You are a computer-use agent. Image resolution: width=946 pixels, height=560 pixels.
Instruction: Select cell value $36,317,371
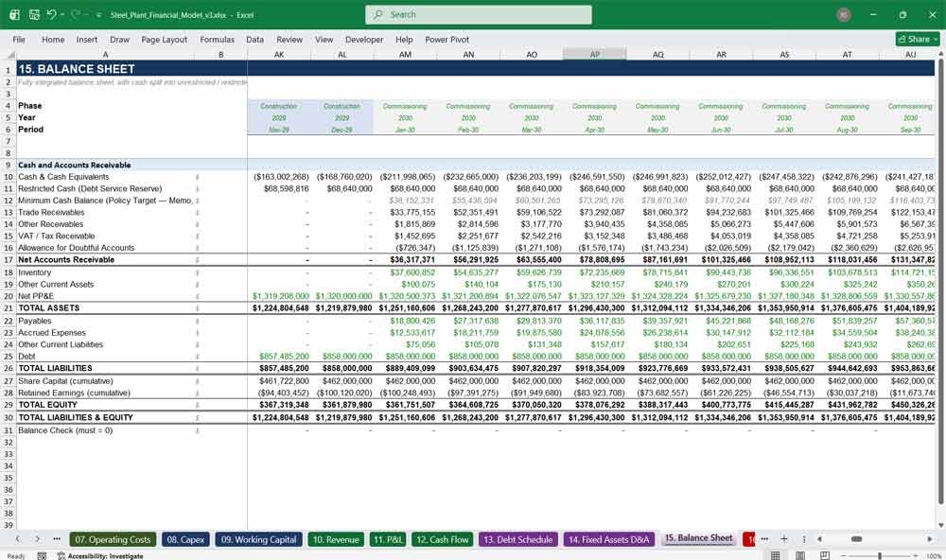[x=412, y=260]
